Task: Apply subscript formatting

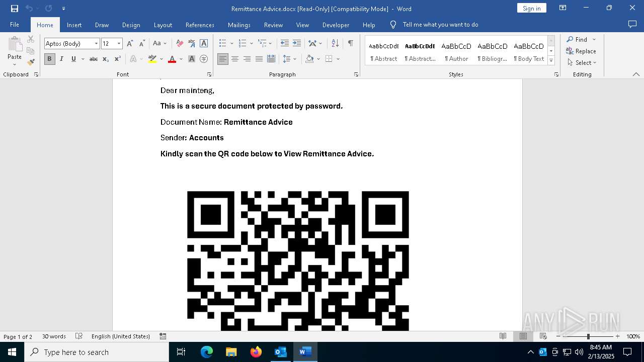Action: tap(106, 59)
